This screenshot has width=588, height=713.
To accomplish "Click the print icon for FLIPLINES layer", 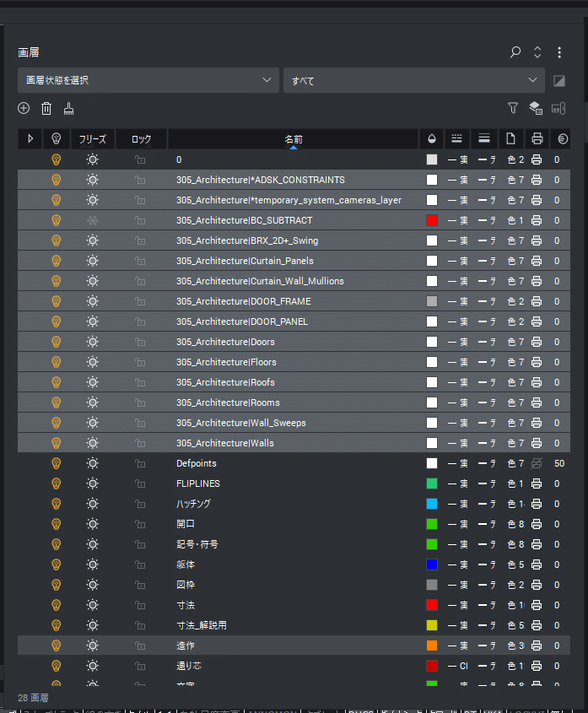I will click(x=537, y=483).
